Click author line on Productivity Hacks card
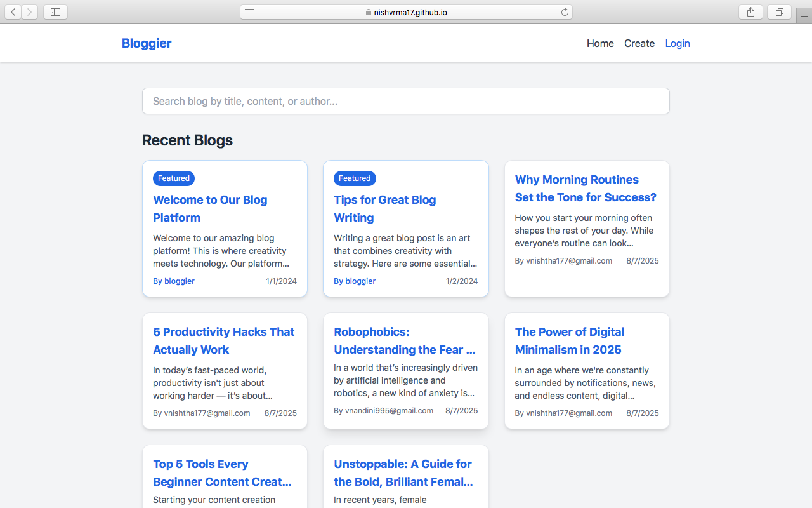The image size is (812, 508). pos(202,413)
